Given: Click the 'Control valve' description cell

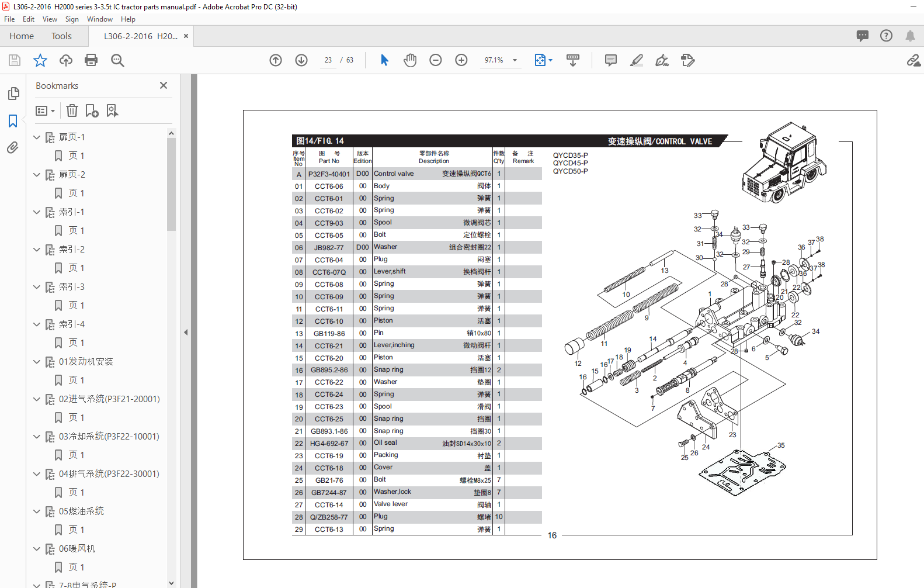Looking at the screenshot, I should pos(394,174).
